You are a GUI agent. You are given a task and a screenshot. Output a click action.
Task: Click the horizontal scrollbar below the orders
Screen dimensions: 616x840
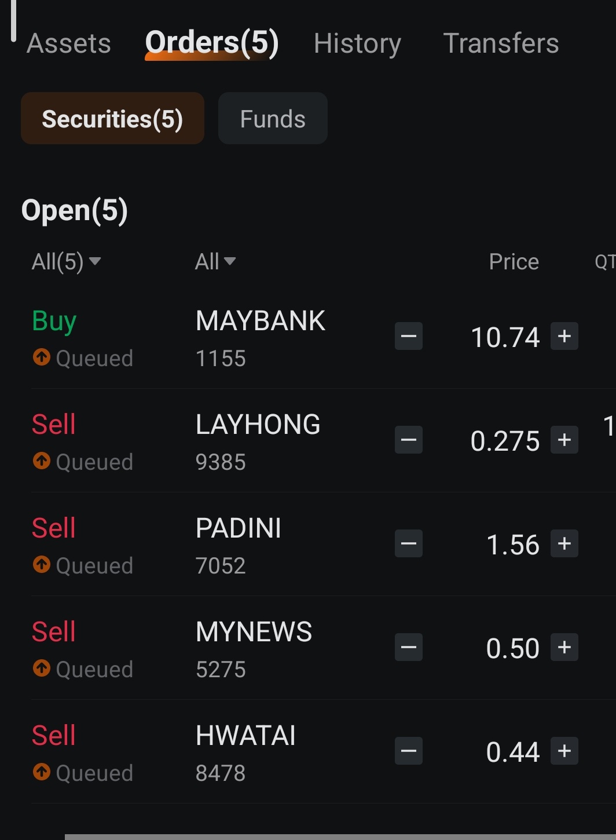[340, 837]
